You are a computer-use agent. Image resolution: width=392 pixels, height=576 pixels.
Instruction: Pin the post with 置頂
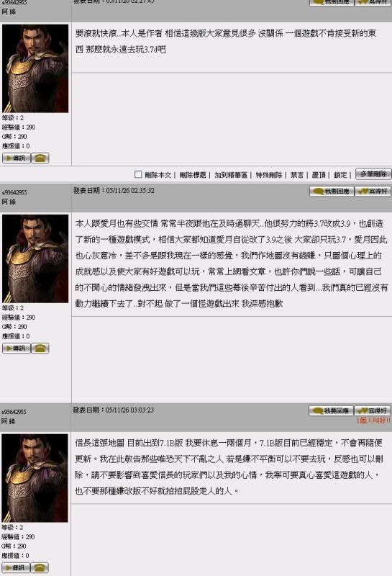tap(318, 175)
